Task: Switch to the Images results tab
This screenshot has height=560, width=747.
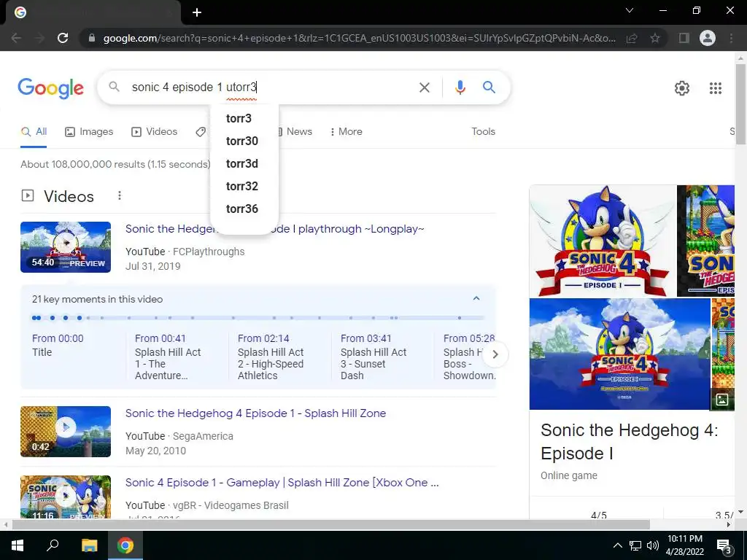Action: coord(89,132)
